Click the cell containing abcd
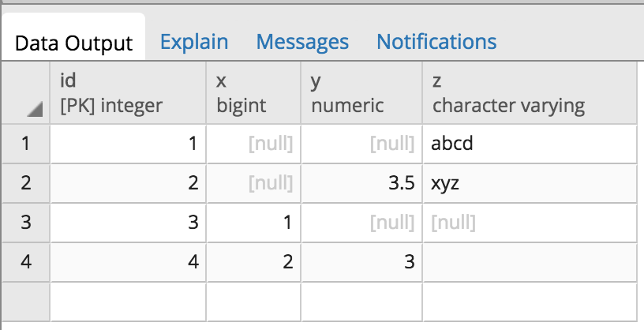 pos(530,144)
